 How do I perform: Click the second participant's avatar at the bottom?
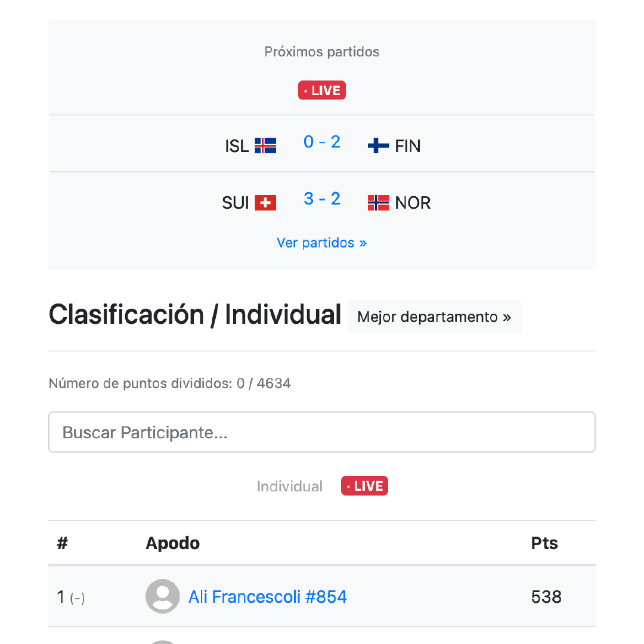[162, 641]
